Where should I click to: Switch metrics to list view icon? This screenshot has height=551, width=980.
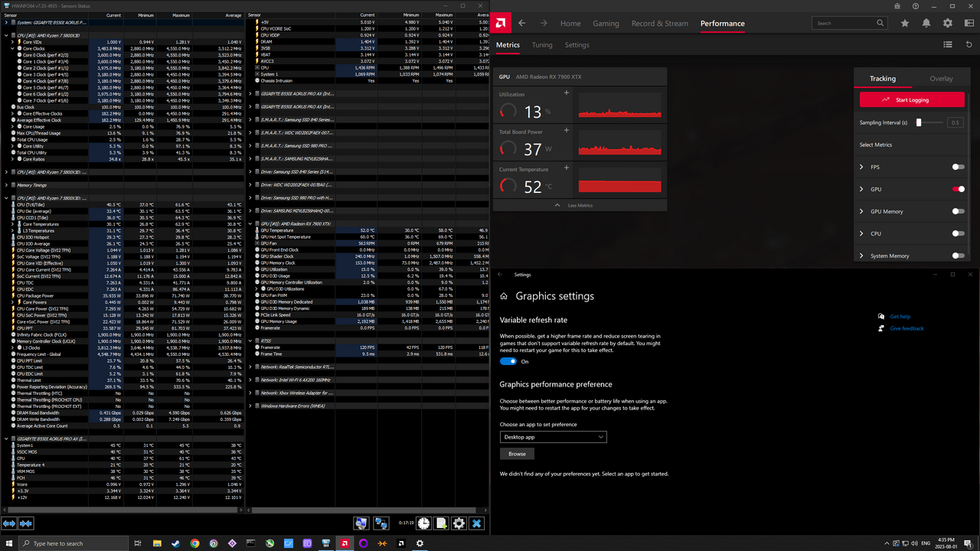point(948,45)
